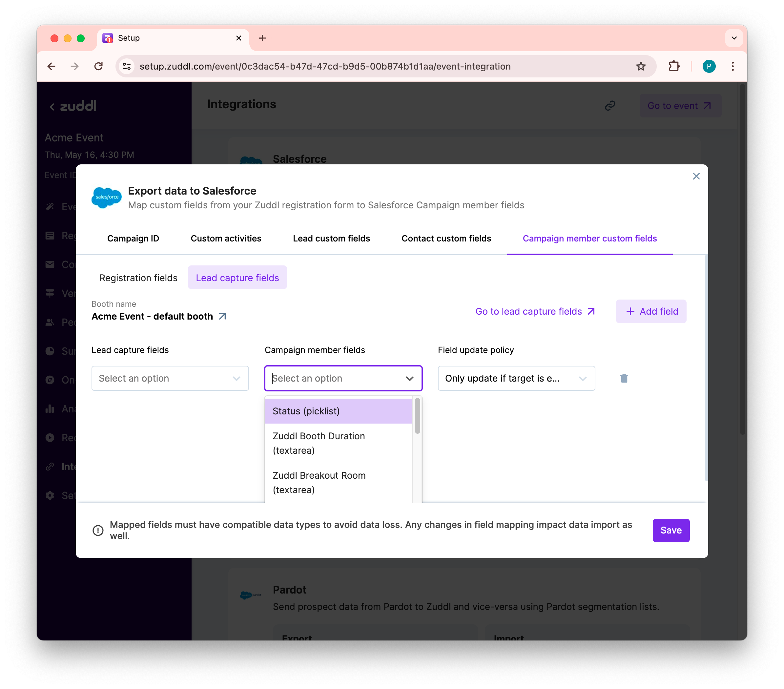
Task: Open the Chrome three-dot menu
Action: (732, 66)
